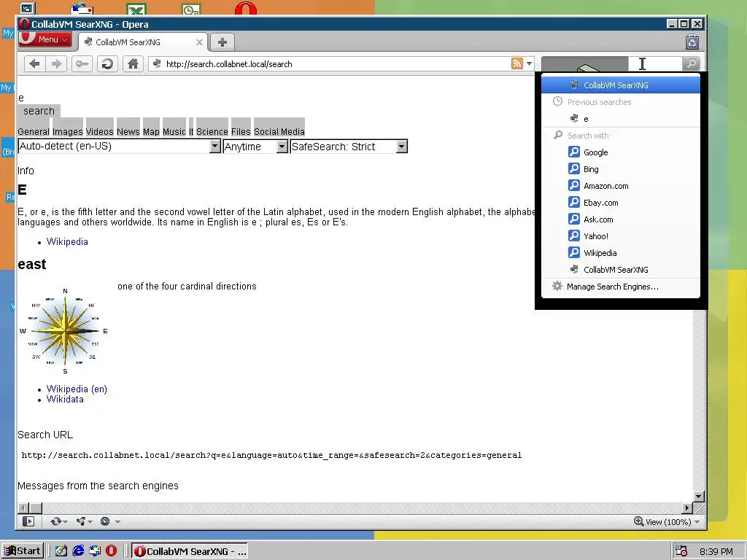Screen dimensions: 747x560
Task: Click the compass rose image
Action: click(x=64, y=332)
